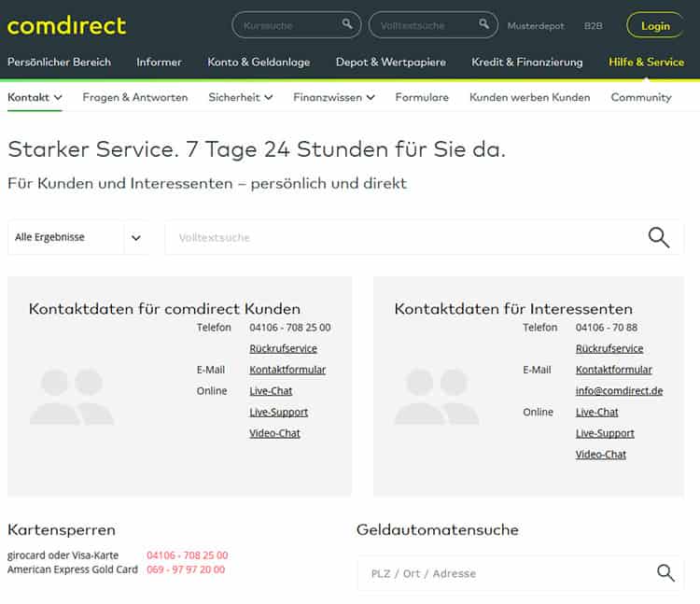Viewport: 700px width, 604px height.
Task: Open Persönlicher Bereich menu
Action: tap(59, 62)
